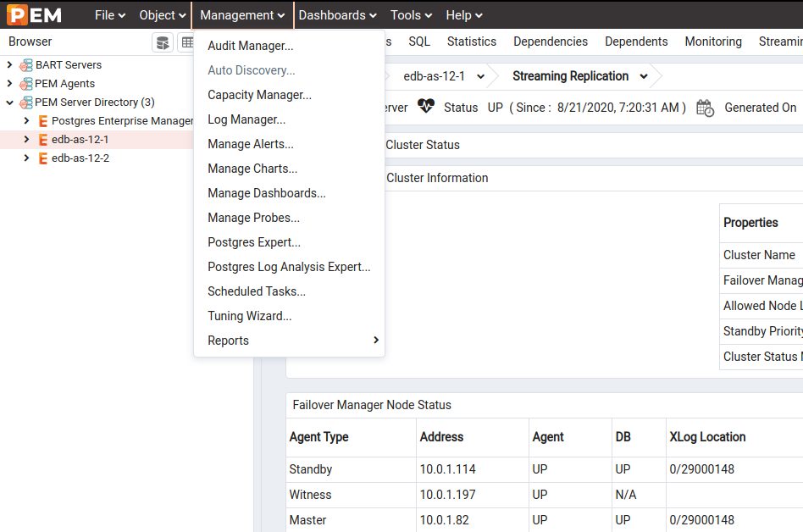This screenshot has height=532, width=803.
Task: Expand the Reports submenu arrow
Action: pyautogui.click(x=376, y=340)
